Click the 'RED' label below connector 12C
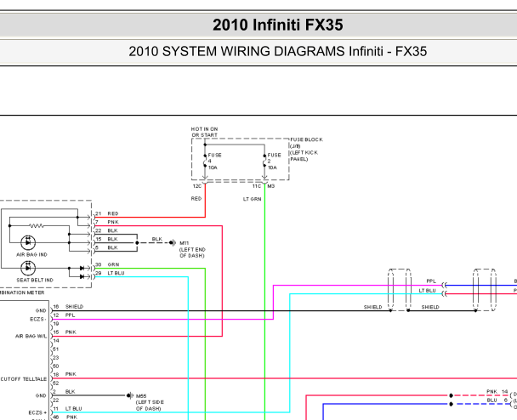Viewport: 517px width, 420px height. (196, 199)
